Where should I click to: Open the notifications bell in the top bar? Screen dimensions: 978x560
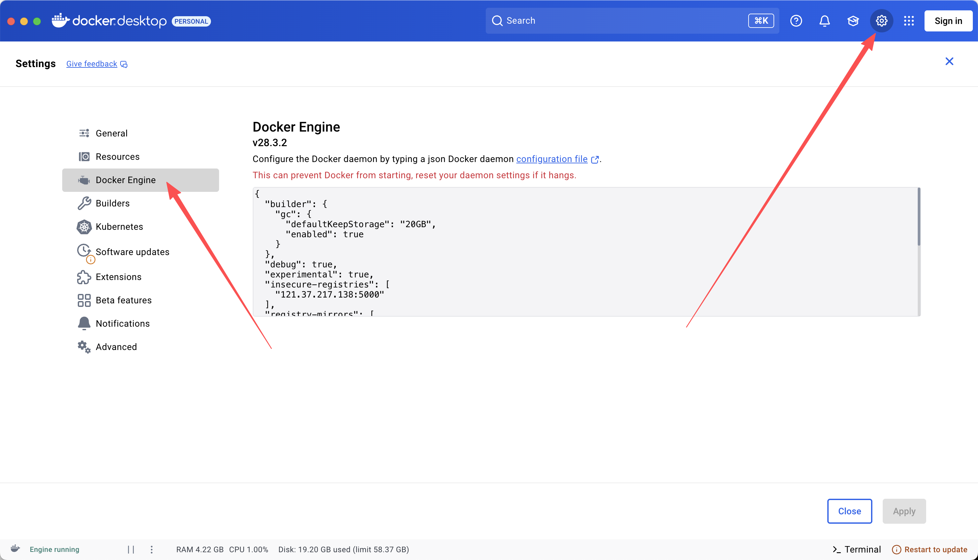(x=824, y=20)
